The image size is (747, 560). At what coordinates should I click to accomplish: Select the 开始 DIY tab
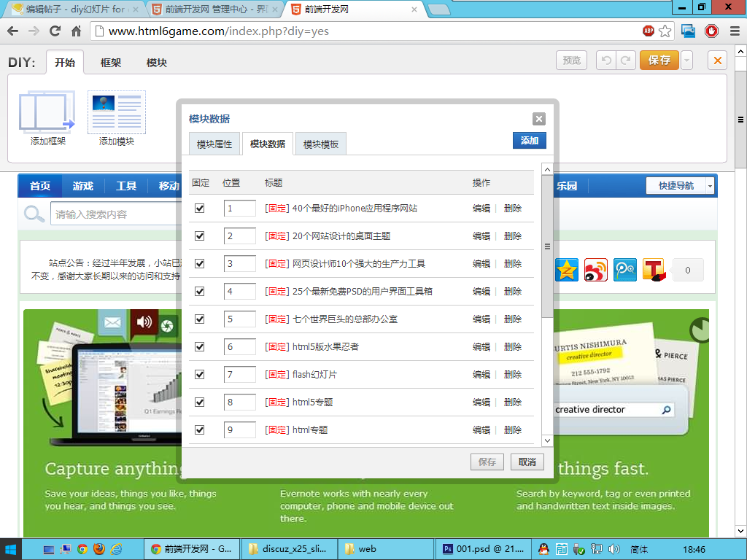click(x=65, y=63)
